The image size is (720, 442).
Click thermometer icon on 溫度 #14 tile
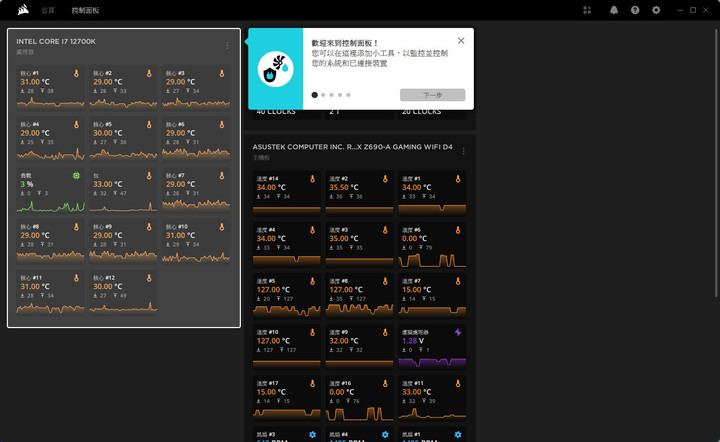coord(313,179)
